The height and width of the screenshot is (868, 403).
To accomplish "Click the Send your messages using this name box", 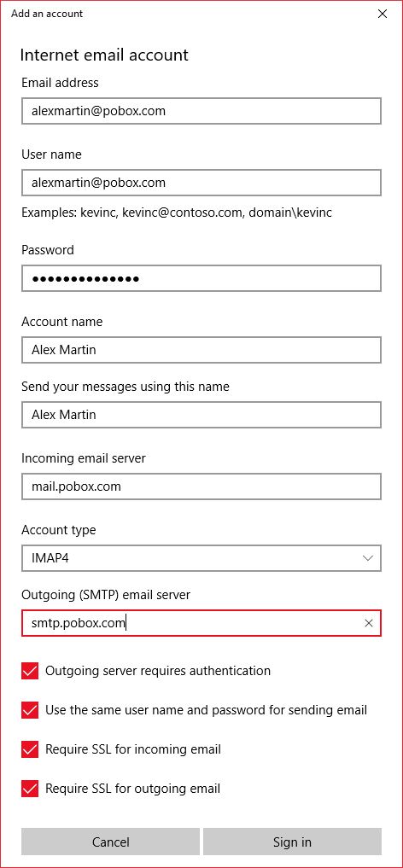I will (201, 415).
